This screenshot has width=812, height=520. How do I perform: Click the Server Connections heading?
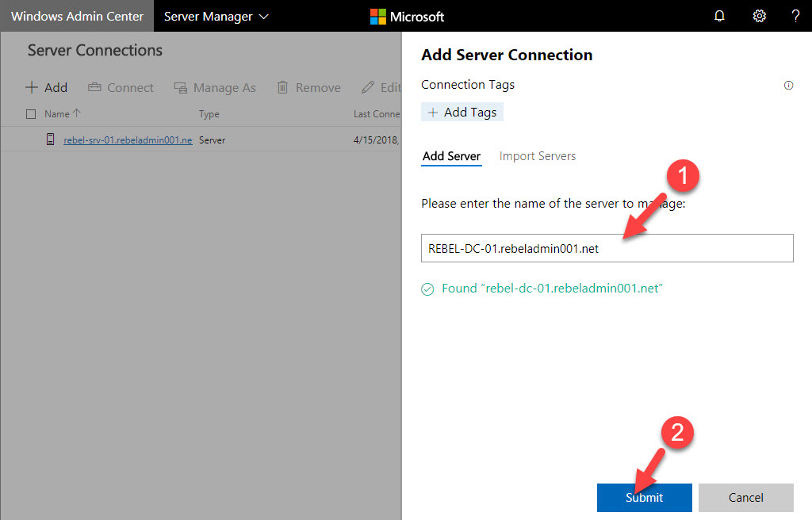(x=95, y=50)
